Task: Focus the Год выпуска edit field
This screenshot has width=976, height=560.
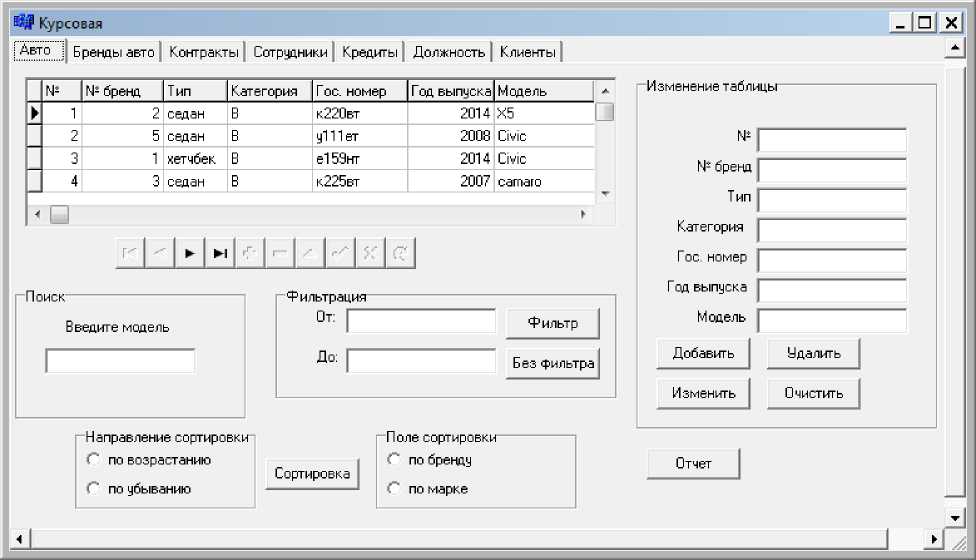Action: (x=832, y=290)
